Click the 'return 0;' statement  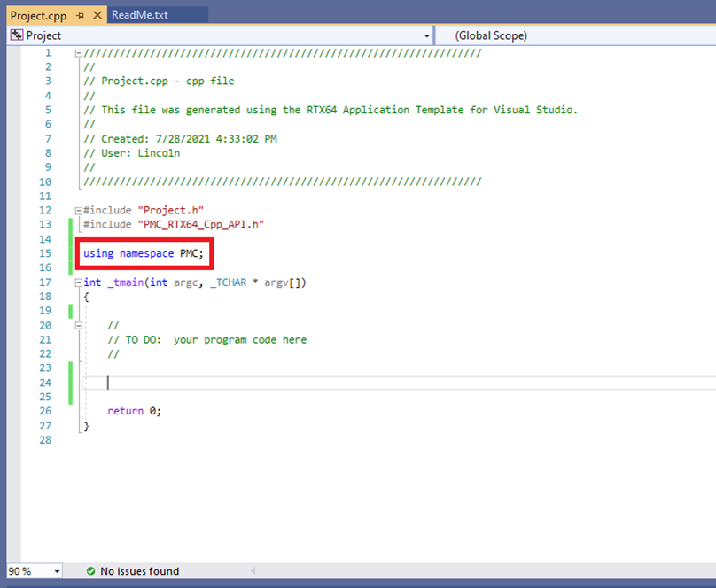pos(135,411)
